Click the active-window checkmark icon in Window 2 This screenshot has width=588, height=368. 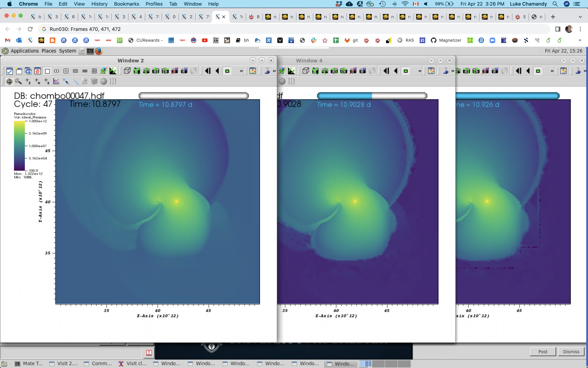(9, 71)
